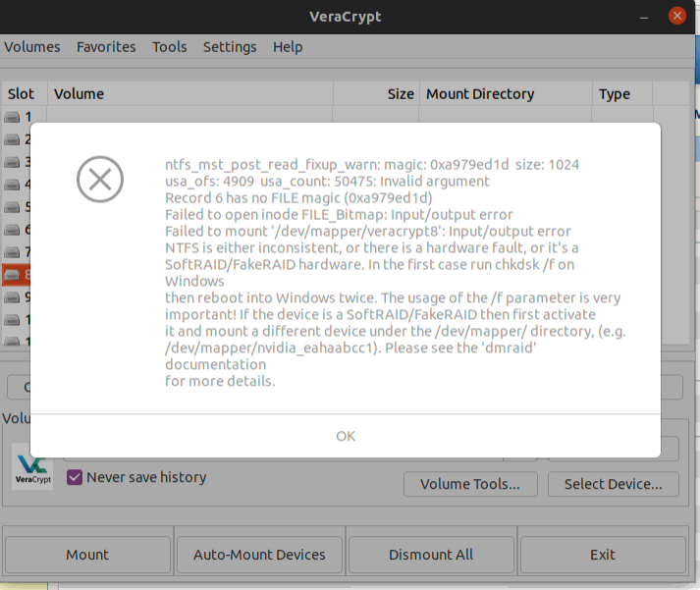Click the 'Record 6 has no FILE magic' line
Screen dimensions: 700x590
click(x=298, y=197)
